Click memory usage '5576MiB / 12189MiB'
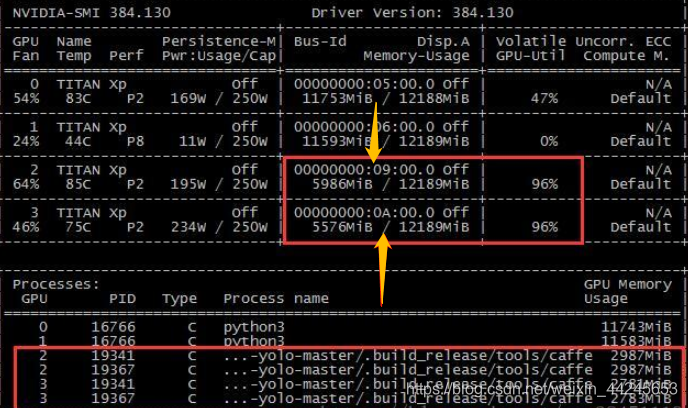Viewport: 688px width, 408px height. pos(390,227)
